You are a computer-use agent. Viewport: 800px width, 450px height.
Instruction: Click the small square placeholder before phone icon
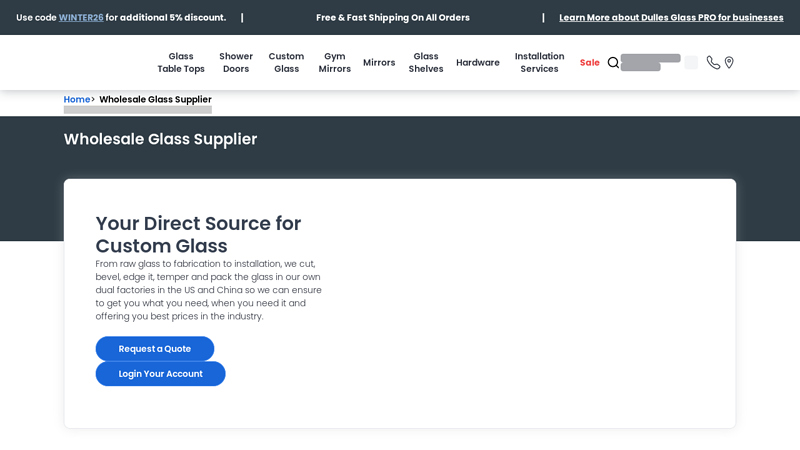[691, 63]
